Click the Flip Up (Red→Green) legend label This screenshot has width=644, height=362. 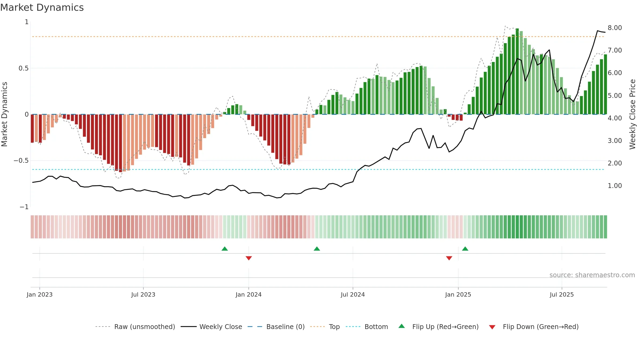pyautogui.click(x=445, y=327)
